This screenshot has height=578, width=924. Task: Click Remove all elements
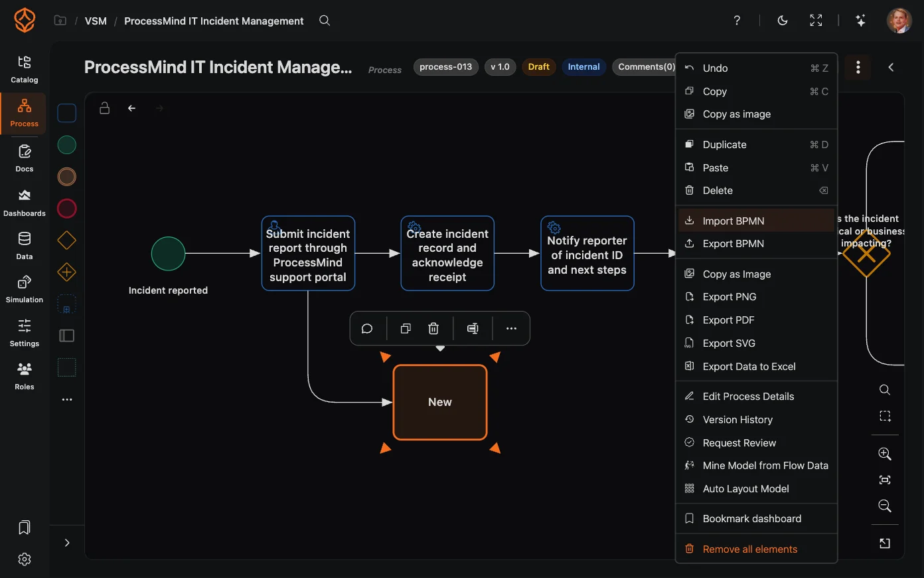[x=756, y=549]
